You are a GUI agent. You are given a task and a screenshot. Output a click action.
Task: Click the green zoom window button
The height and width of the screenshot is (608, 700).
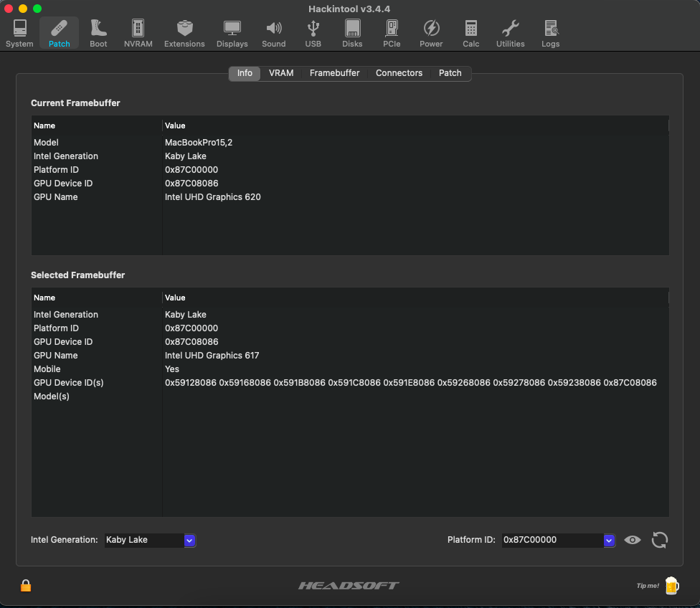click(x=37, y=9)
